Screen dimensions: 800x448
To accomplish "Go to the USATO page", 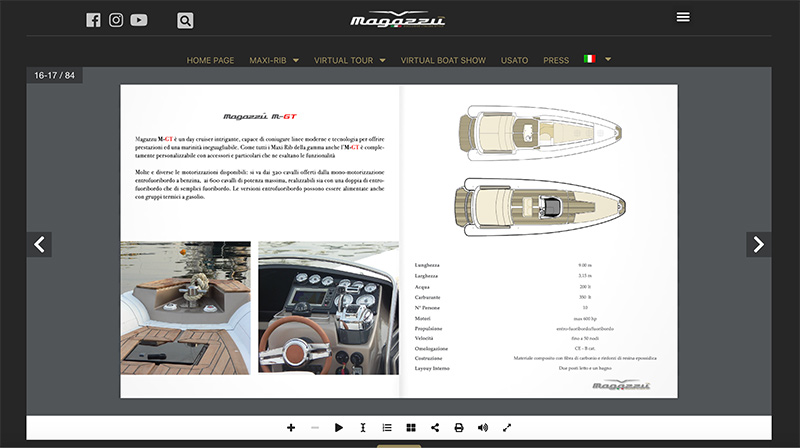I will tap(514, 60).
